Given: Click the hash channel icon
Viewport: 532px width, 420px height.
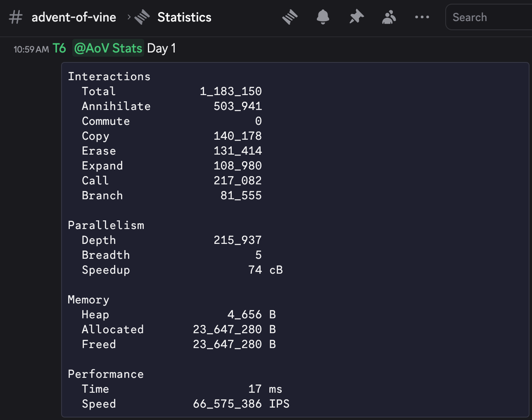Looking at the screenshot, I should point(16,17).
